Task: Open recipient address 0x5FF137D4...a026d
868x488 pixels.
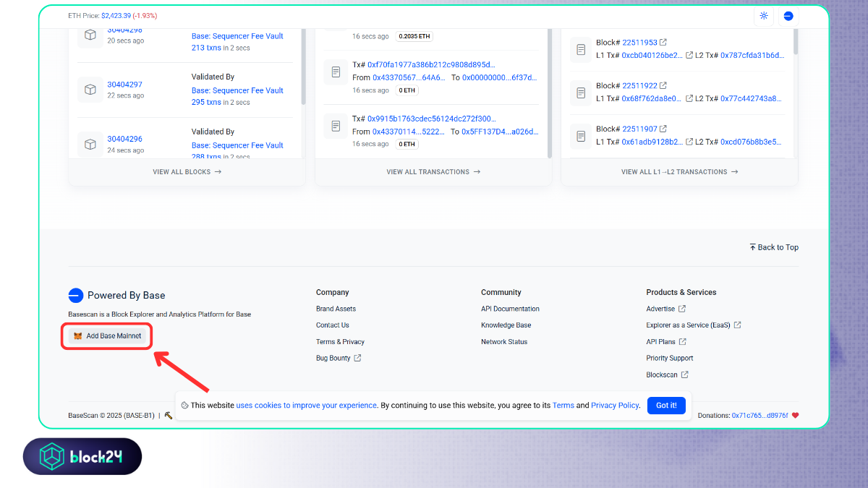Action: pyautogui.click(x=500, y=132)
